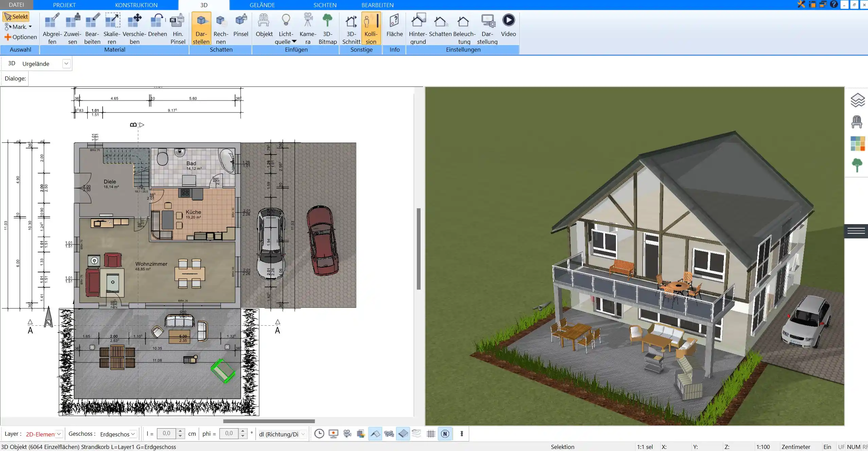868x451 pixels.
Task: Toggle the beams display button
Action: click(x=389, y=434)
